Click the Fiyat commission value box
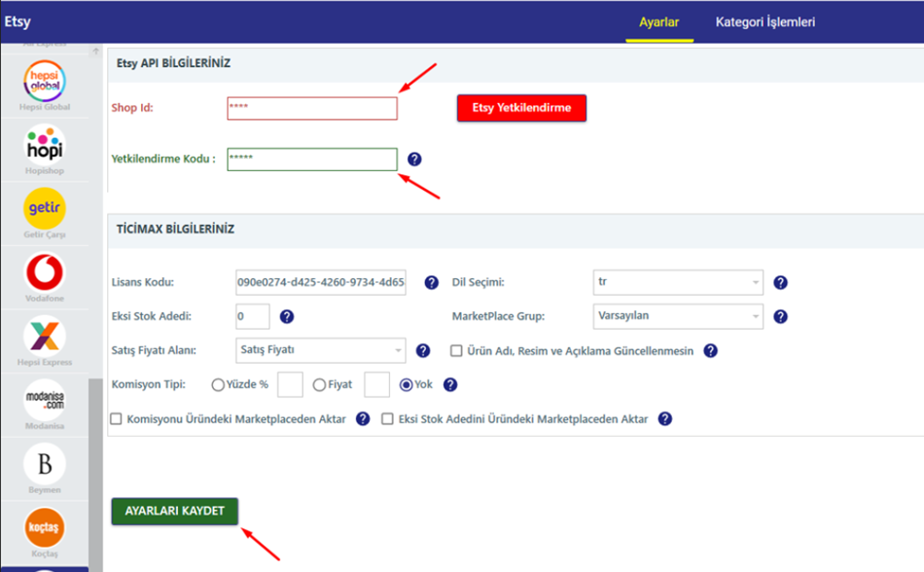 click(x=377, y=384)
